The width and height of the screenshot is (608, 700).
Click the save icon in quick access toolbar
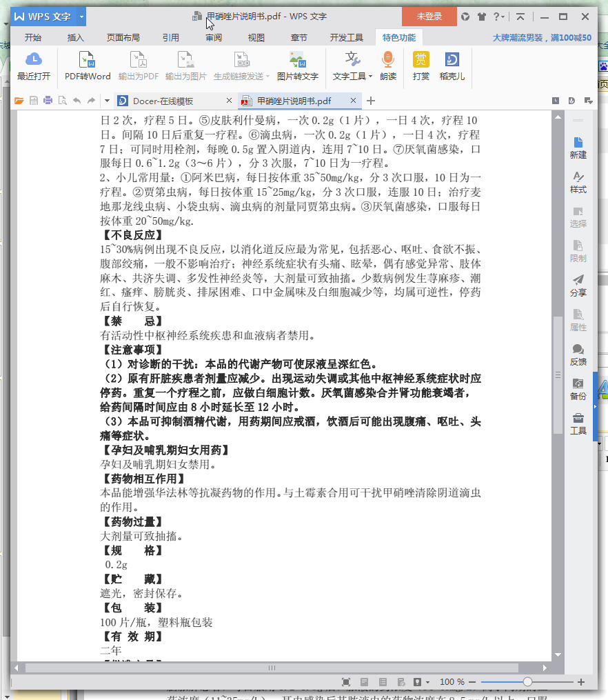tap(34, 101)
